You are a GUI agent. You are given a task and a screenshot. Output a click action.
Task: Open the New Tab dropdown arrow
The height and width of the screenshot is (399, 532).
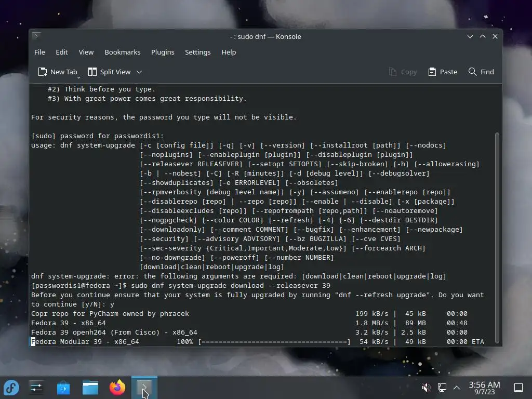pos(78,77)
